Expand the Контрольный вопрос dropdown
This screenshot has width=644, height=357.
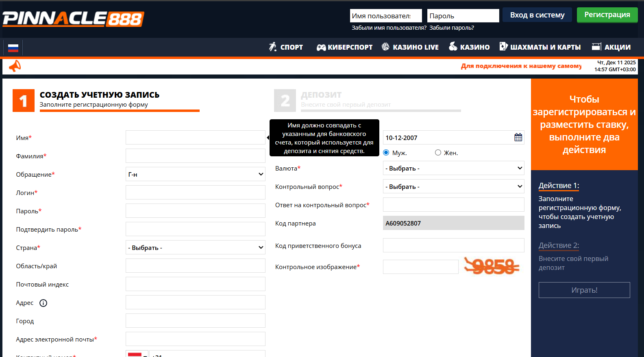pos(453,186)
